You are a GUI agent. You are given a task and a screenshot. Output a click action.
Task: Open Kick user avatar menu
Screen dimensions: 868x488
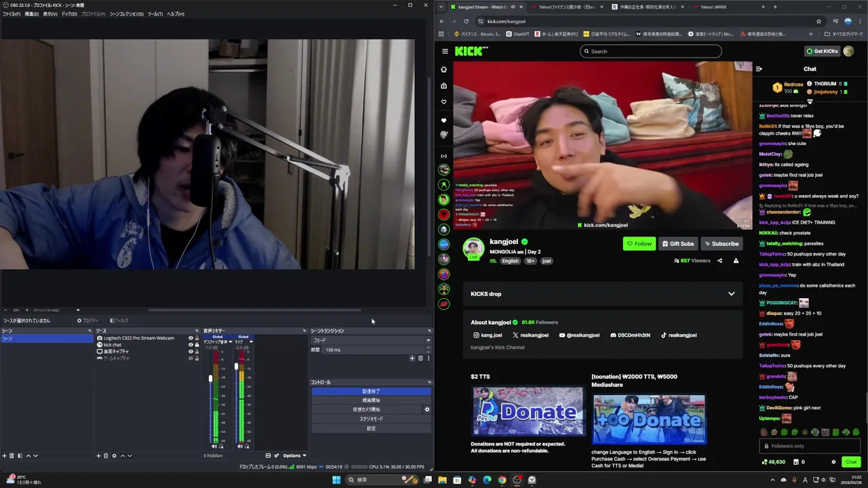(848, 51)
